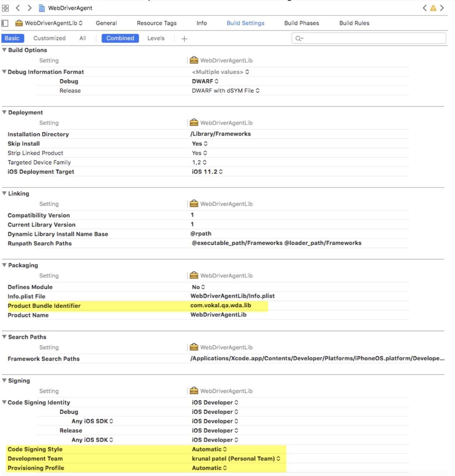Add a build setting with plus icon
The height and width of the screenshot is (476, 455).
coord(184,39)
